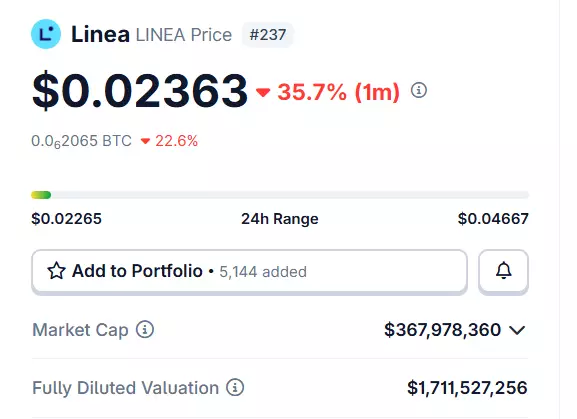577x419 pixels.
Task: Click the Market Cap value $367,978,360
Action: [x=442, y=330]
